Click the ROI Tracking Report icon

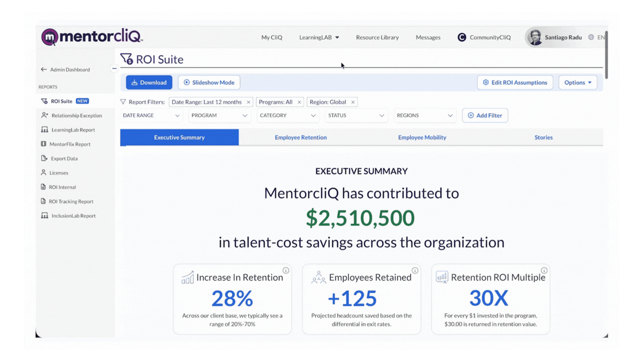[43, 201]
